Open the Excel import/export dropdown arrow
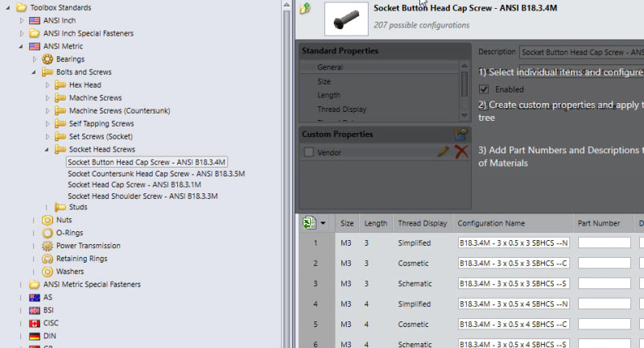644x348 pixels. pyautogui.click(x=323, y=223)
